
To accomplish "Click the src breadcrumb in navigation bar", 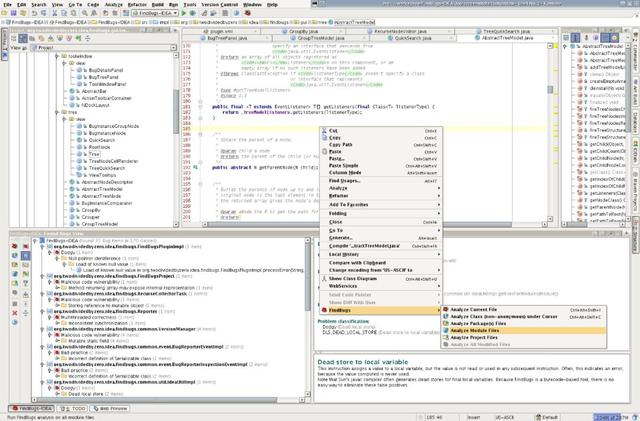I will (x=141, y=22).
